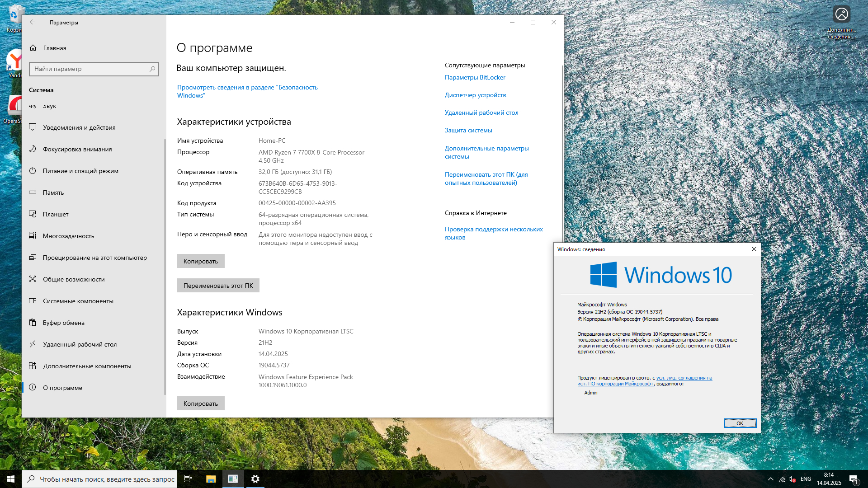Open the Память storage section

[53, 192]
